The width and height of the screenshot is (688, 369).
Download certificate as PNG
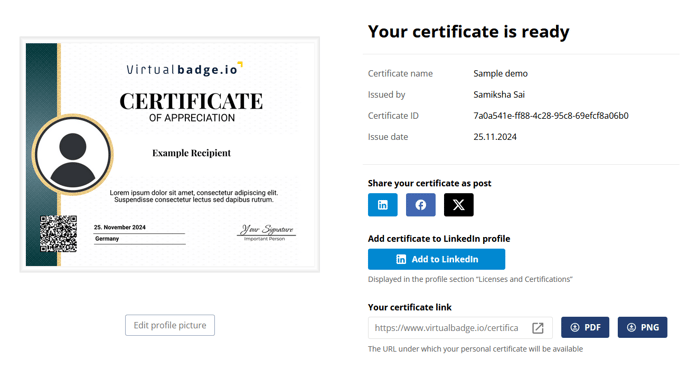[642, 327]
